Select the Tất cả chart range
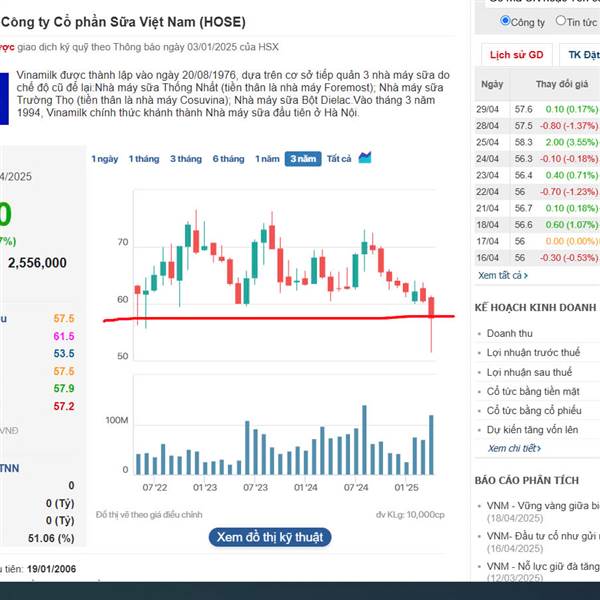The image size is (600, 600). tap(339, 159)
